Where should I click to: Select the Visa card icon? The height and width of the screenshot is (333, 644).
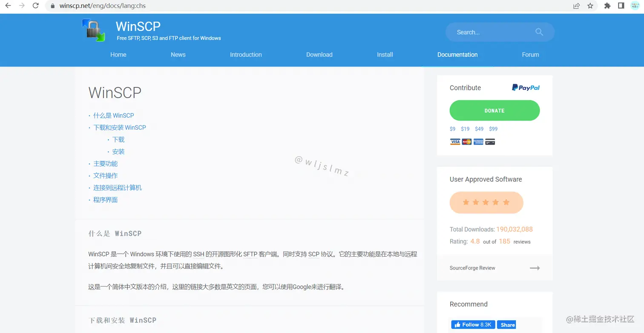454,142
